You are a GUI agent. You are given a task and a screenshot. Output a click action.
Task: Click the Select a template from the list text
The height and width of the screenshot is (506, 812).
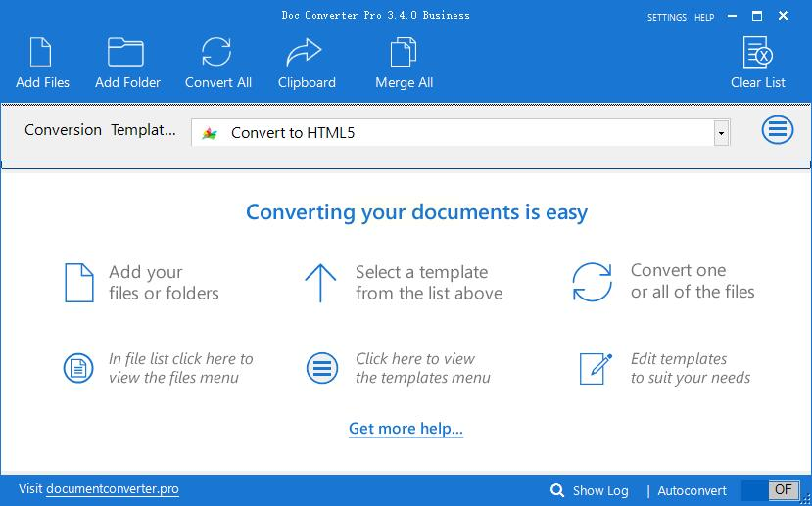point(429,283)
